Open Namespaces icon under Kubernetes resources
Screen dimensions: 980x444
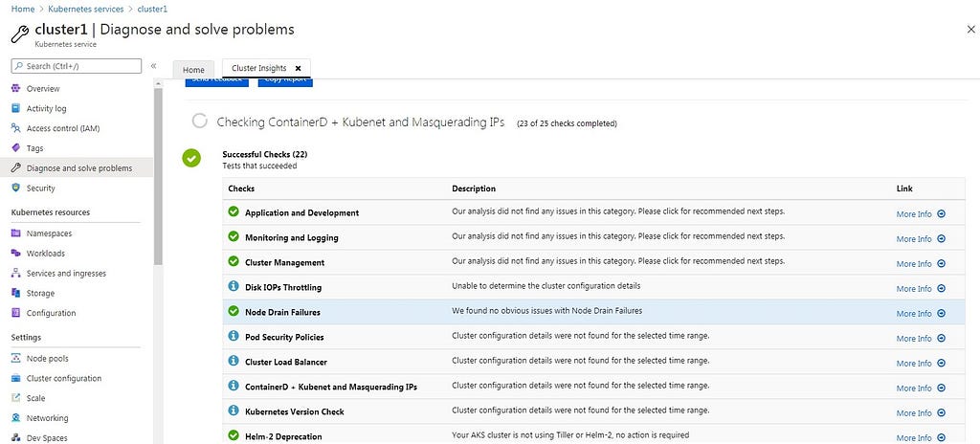coord(16,233)
